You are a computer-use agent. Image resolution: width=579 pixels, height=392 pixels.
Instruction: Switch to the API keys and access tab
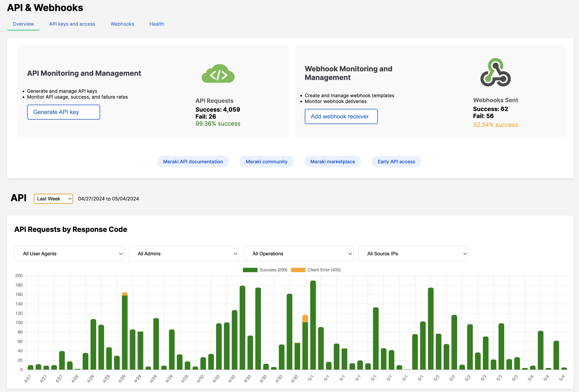coord(72,24)
